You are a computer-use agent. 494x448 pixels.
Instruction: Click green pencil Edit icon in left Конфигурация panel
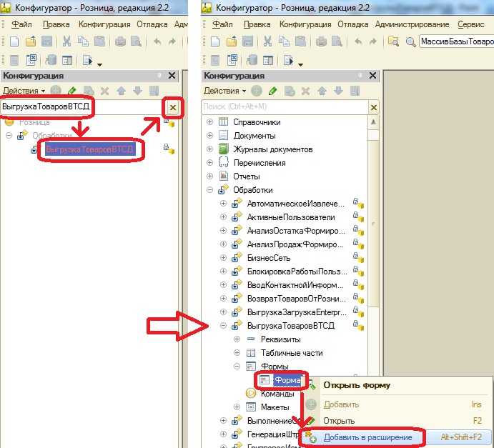pos(71,91)
